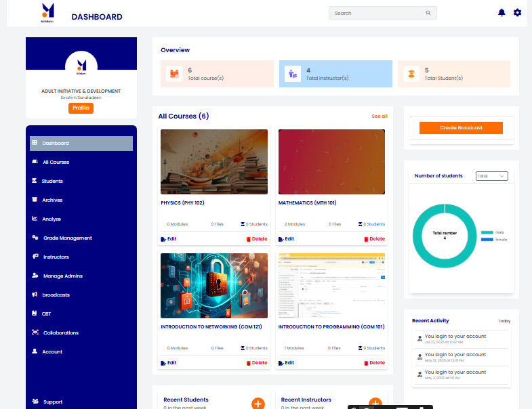
Task: Click the search magnifier icon
Action: [x=428, y=13]
